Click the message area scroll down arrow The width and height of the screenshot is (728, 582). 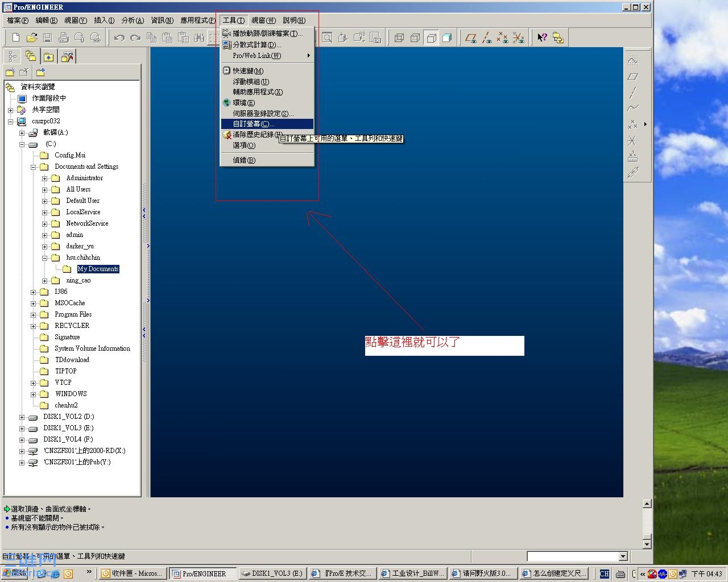coord(647,544)
